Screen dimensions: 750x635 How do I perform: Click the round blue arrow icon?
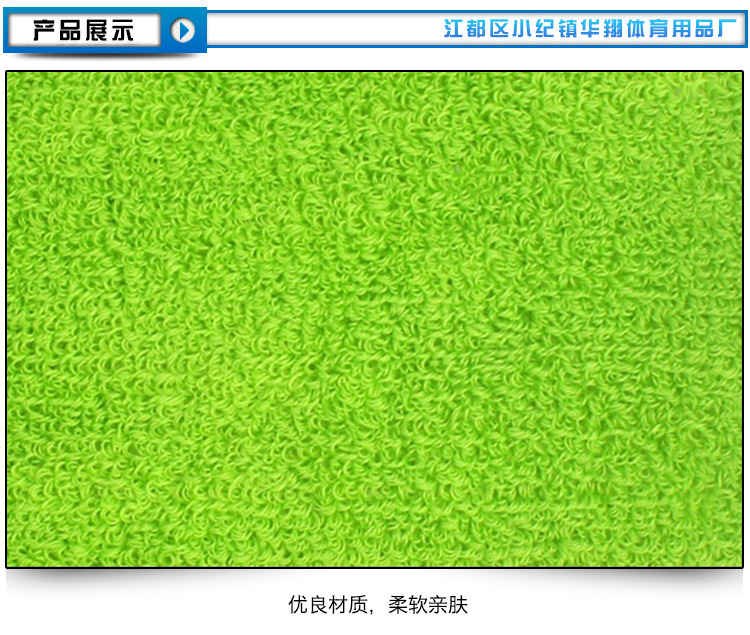183,31
